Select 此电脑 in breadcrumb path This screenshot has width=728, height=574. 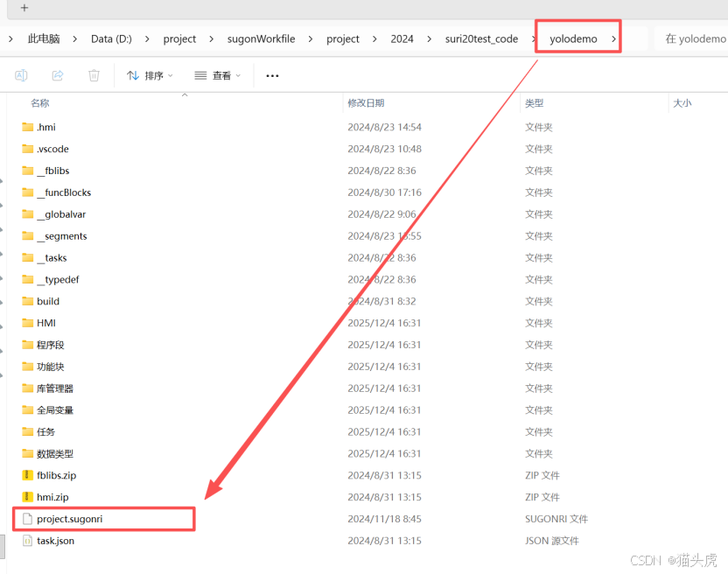tap(44, 39)
